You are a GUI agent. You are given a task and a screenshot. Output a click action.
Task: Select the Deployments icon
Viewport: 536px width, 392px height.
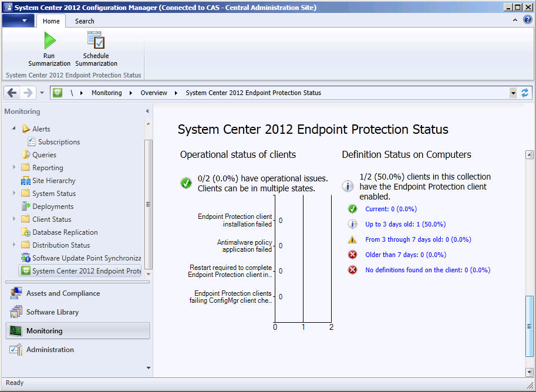(x=26, y=206)
